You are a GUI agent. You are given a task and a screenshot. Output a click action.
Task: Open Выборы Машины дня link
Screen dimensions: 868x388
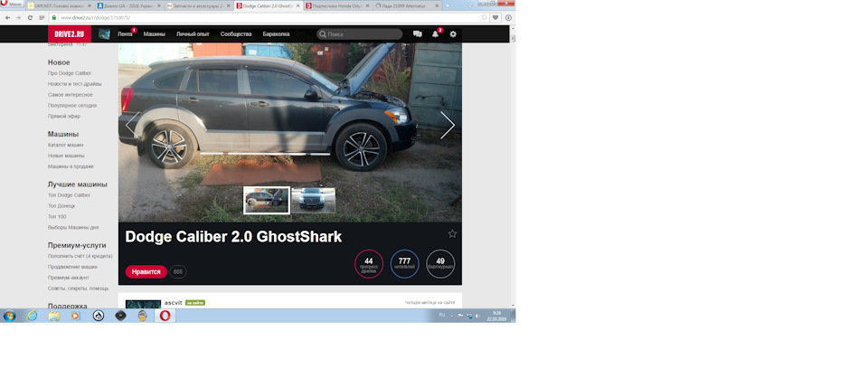[73, 228]
